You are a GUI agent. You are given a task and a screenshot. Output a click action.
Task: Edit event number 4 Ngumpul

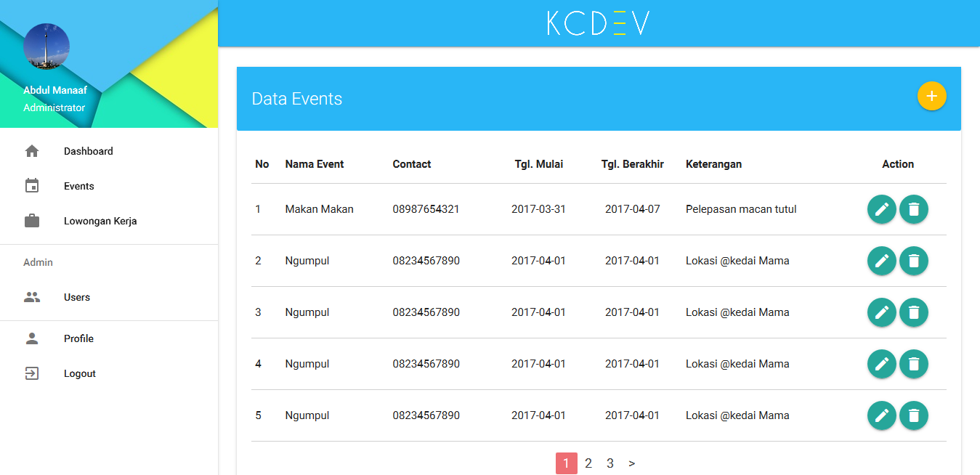[882, 364]
